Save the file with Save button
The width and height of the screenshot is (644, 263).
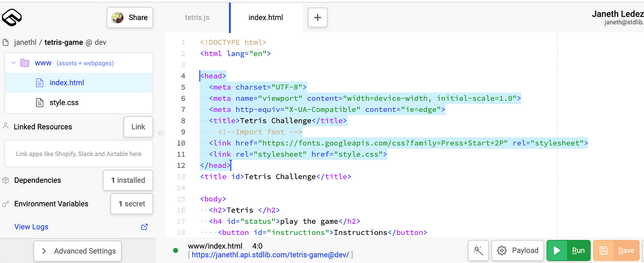617,251
